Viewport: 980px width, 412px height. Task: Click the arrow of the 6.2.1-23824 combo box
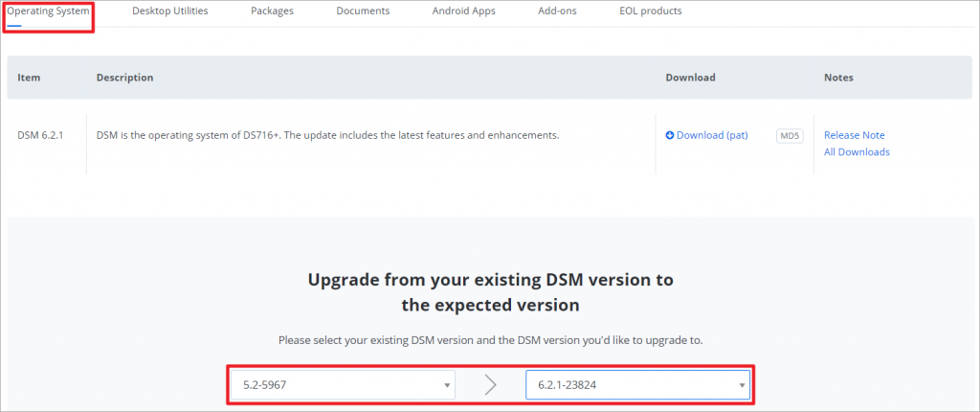(742, 386)
